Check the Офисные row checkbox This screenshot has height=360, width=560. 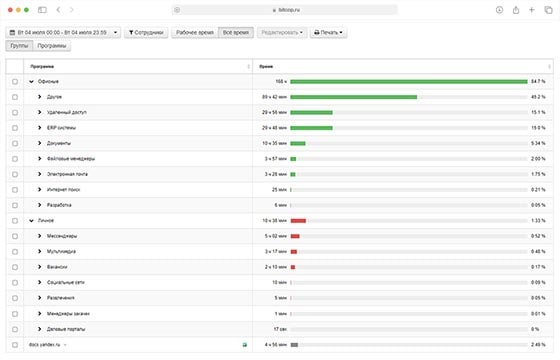click(15, 82)
